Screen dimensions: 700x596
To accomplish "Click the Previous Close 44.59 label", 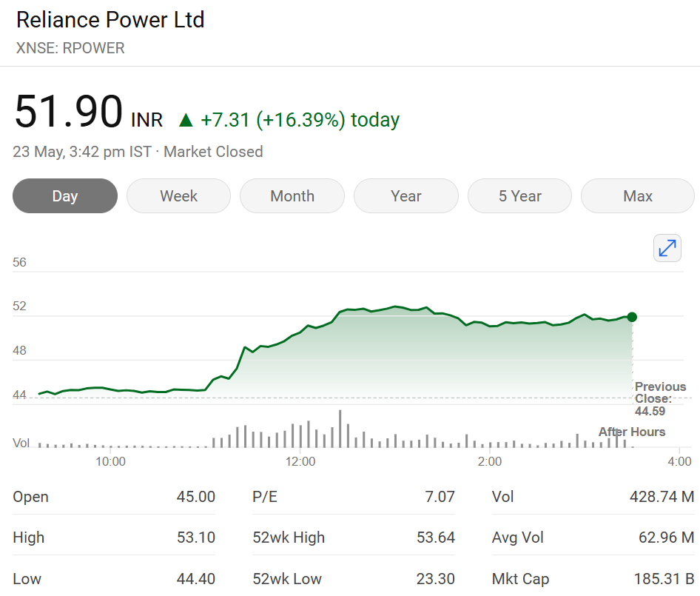I will [660, 398].
